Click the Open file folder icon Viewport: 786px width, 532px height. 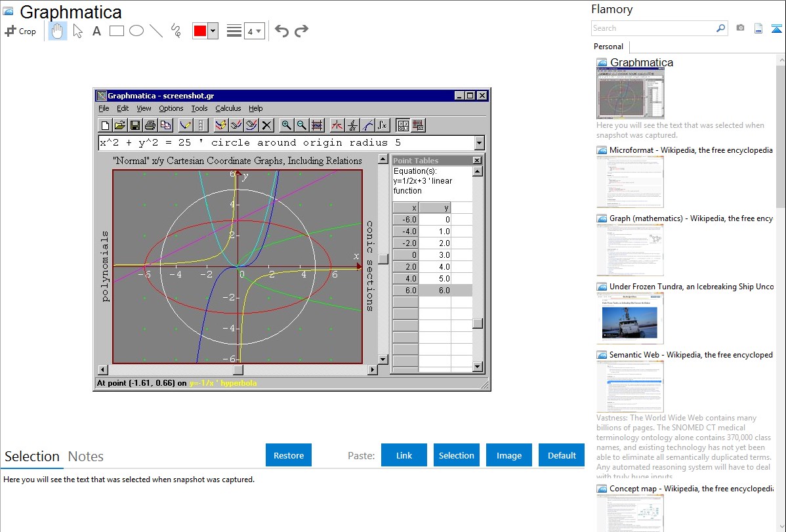coord(120,125)
